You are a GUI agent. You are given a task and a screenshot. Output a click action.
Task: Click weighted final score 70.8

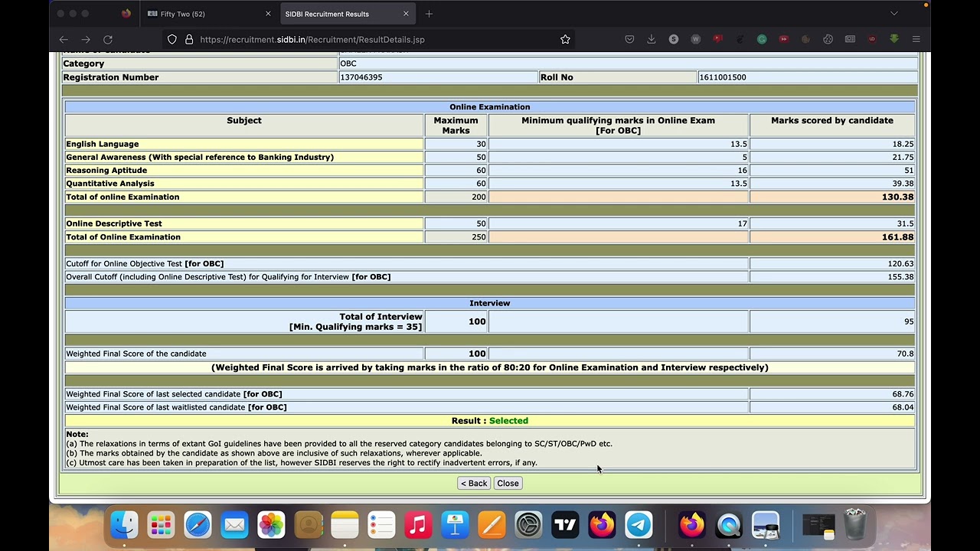[x=906, y=354]
